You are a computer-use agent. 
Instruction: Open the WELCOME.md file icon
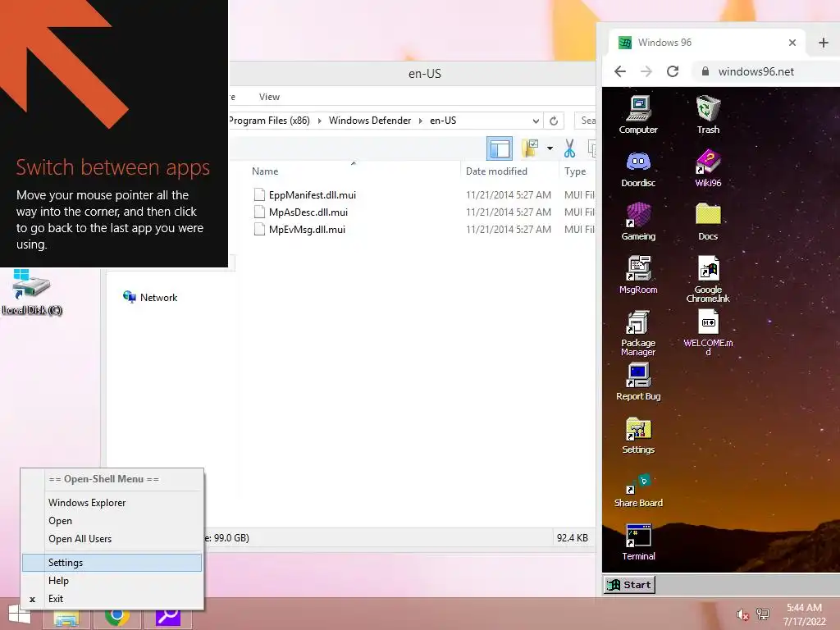(x=708, y=332)
